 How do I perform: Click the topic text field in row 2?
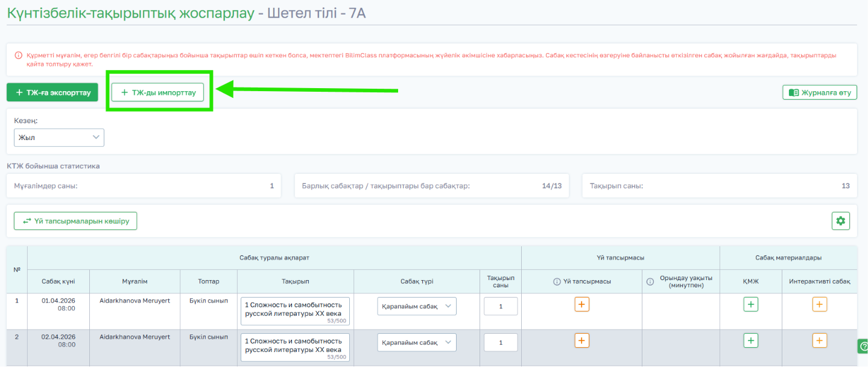pyautogui.click(x=295, y=347)
